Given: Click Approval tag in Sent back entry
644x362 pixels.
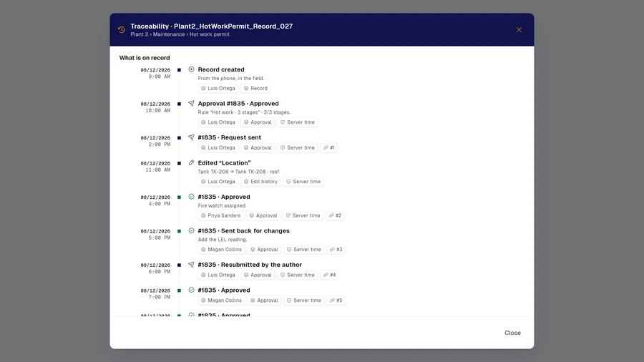Looking at the screenshot, I should pos(264,250).
